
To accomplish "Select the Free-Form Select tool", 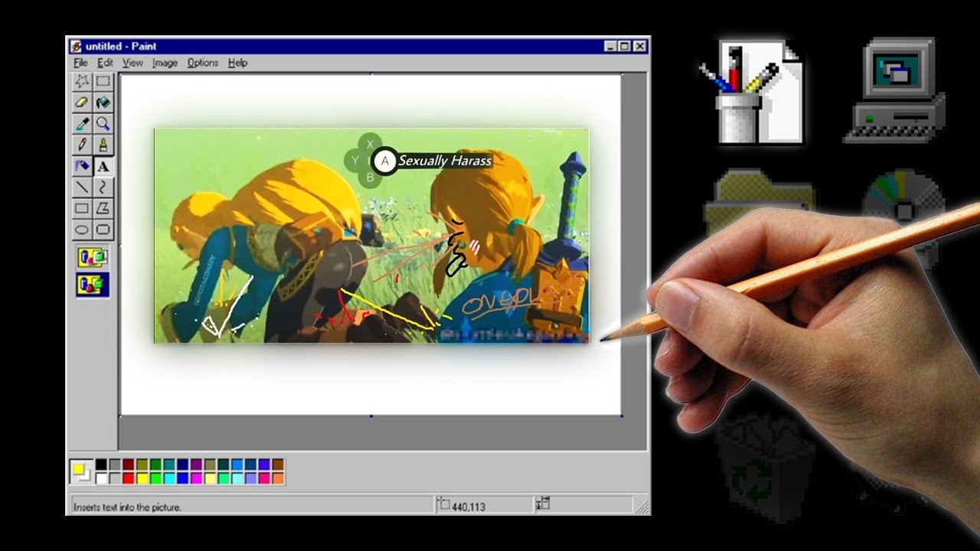I will 82,81.
